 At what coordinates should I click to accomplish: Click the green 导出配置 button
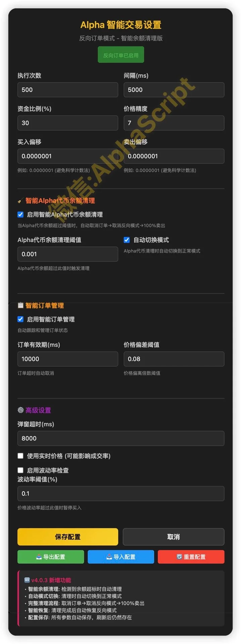coord(51,557)
